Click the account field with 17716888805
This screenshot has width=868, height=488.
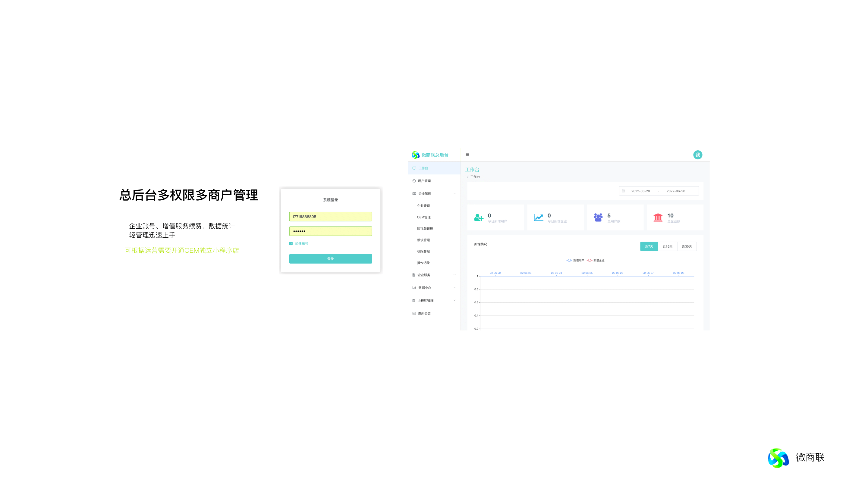tap(331, 217)
